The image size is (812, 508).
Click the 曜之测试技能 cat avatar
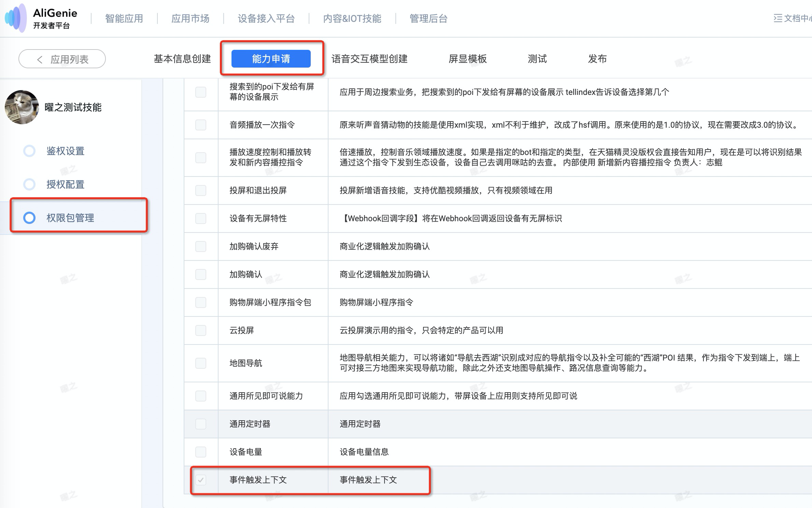(x=22, y=107)
